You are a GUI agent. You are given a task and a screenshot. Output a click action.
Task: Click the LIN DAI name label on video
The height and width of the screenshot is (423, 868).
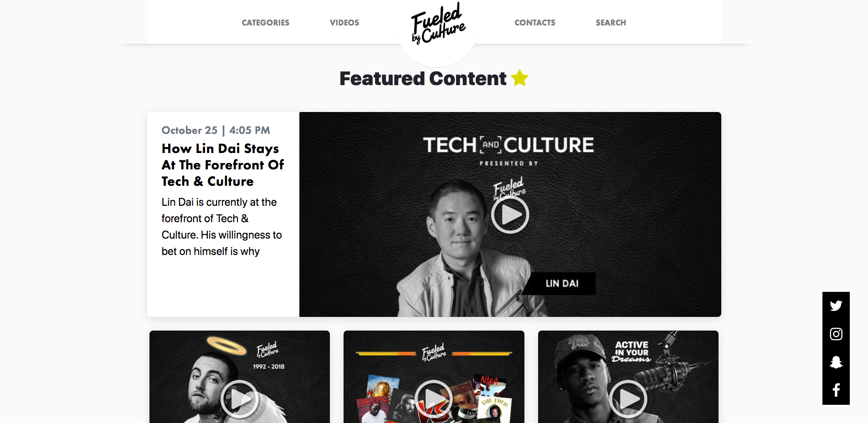point(562,283)
